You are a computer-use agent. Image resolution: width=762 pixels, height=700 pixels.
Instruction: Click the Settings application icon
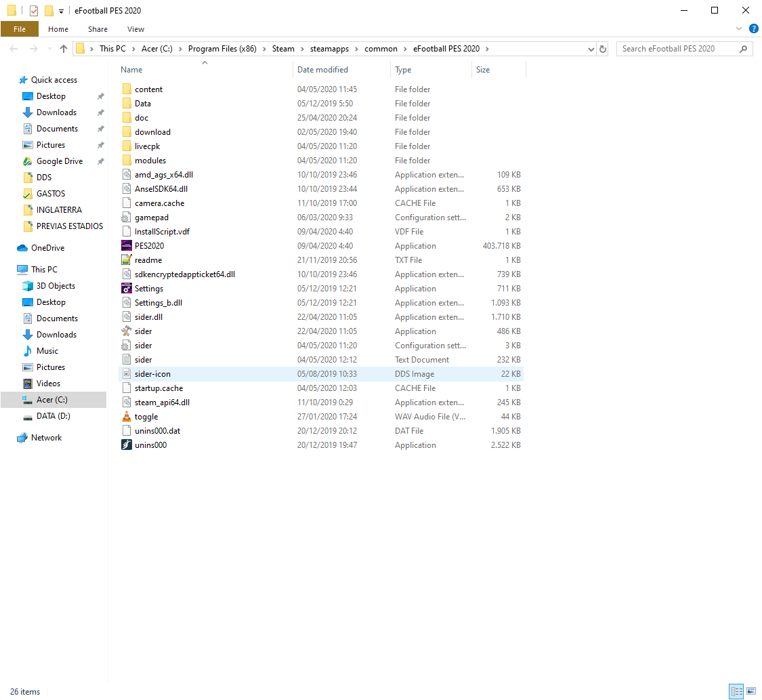[127, 289]
